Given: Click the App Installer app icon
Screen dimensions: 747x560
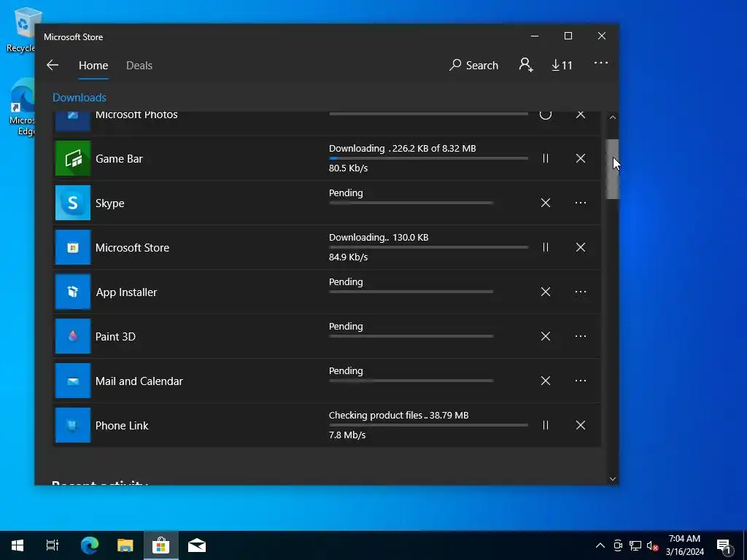Looking at the screenshot, I should (73, 292).
